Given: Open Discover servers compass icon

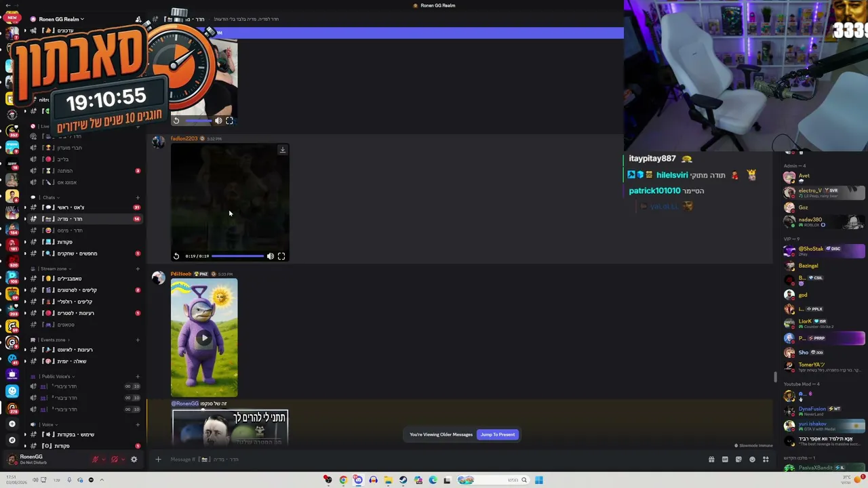Looking at the screenshot, I should (12, 440).
